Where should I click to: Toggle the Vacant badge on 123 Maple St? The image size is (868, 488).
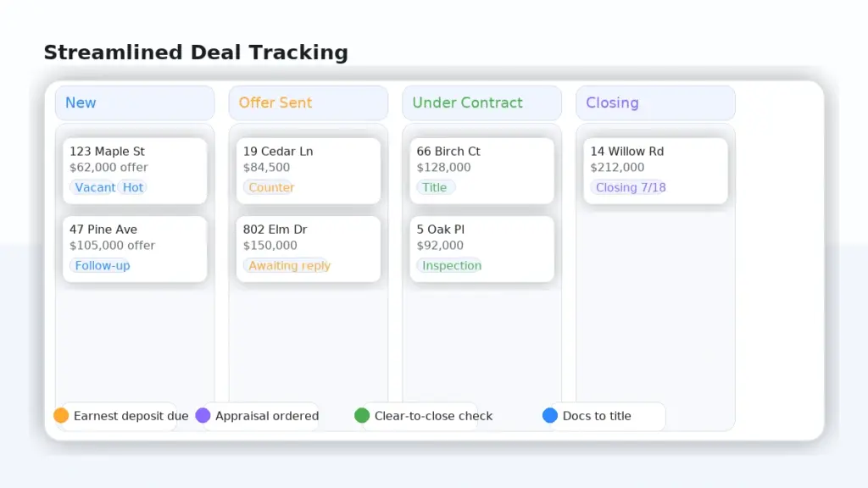click(94, 187)
